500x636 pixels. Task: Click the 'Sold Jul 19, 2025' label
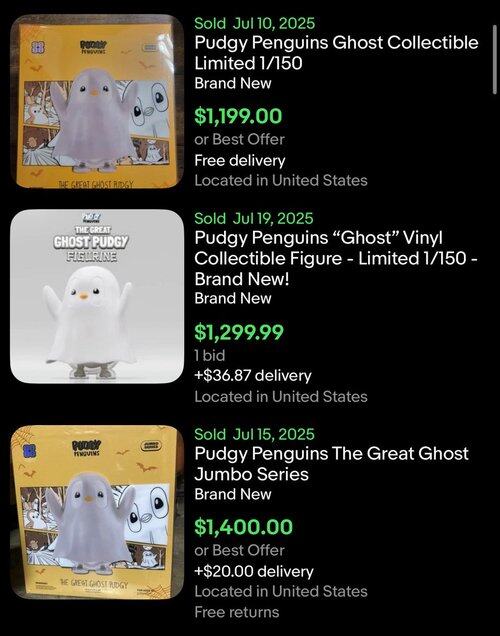coord(254,218)
